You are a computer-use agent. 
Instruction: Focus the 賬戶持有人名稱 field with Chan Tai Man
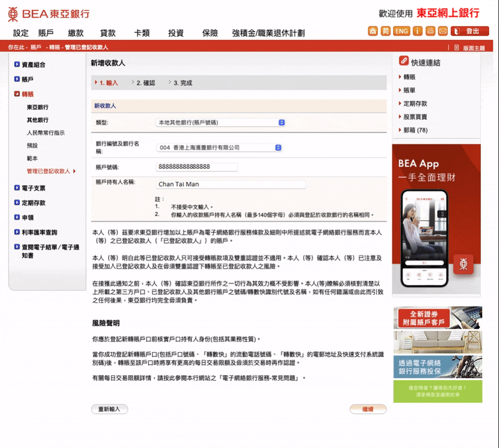coord(230,184)
